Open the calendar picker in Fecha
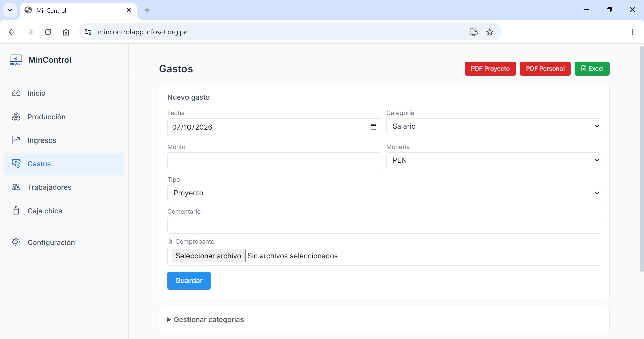This screenshot has width=644, height=339. click(373, 127)
